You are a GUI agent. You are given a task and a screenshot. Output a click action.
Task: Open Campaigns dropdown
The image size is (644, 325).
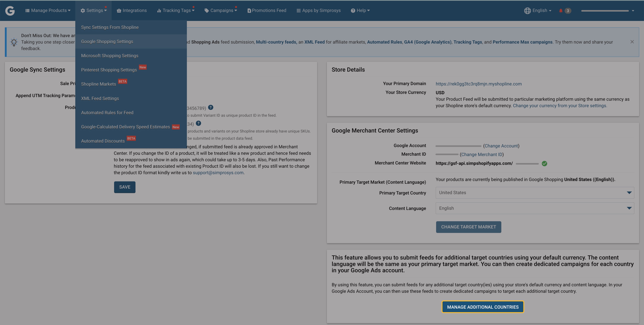tap(220, 10)
